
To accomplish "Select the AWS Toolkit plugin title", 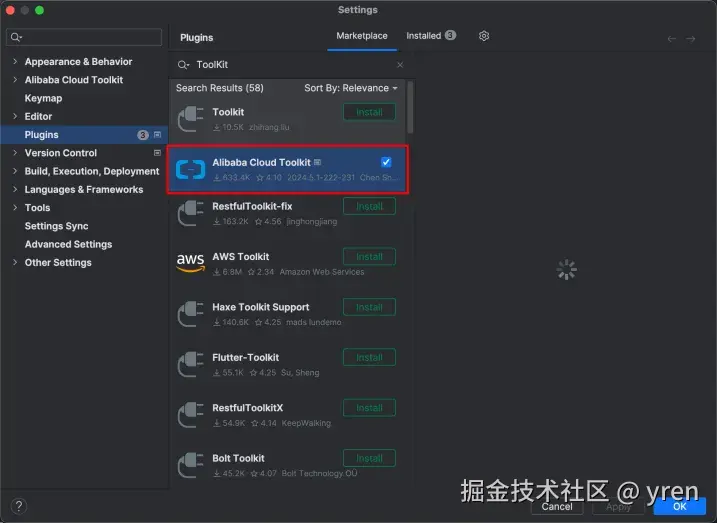I will 241,256.
